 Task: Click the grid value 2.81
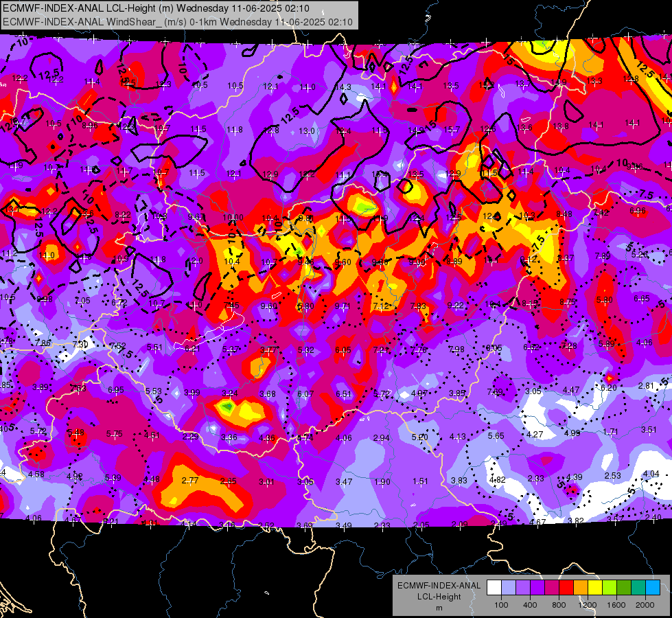(x=646, y=386)
